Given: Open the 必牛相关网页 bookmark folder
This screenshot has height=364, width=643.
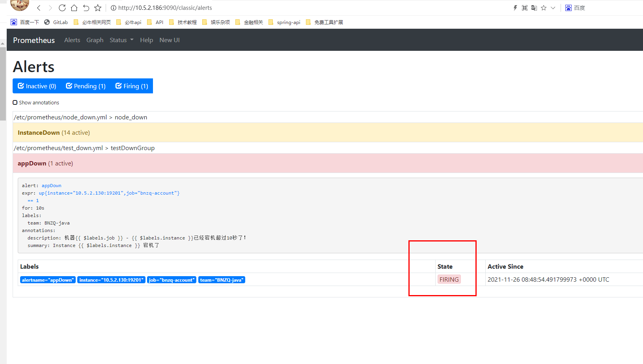Looking at the screenshot, I should click(x=92, y=22).
